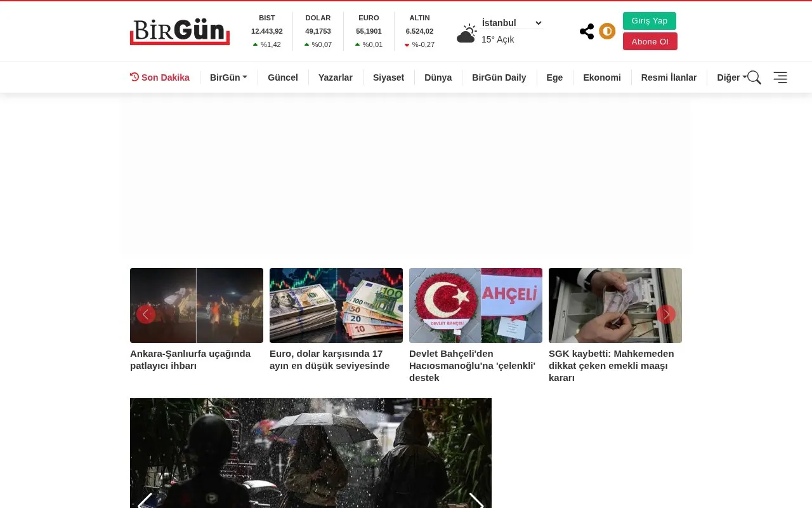The image size is (812, 508).
Task: Toggle dark mode contrast icon
Action: click(x=607, y=31)
